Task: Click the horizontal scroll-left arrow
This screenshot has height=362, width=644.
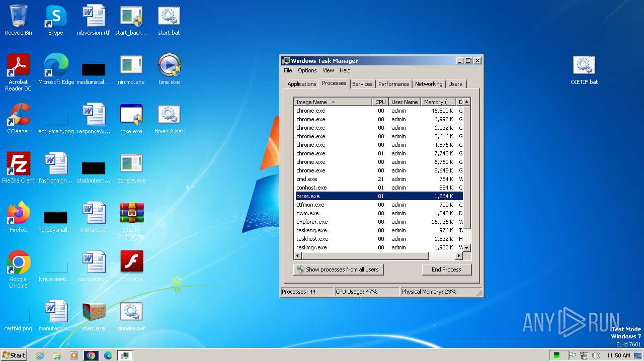Action: 298,256
